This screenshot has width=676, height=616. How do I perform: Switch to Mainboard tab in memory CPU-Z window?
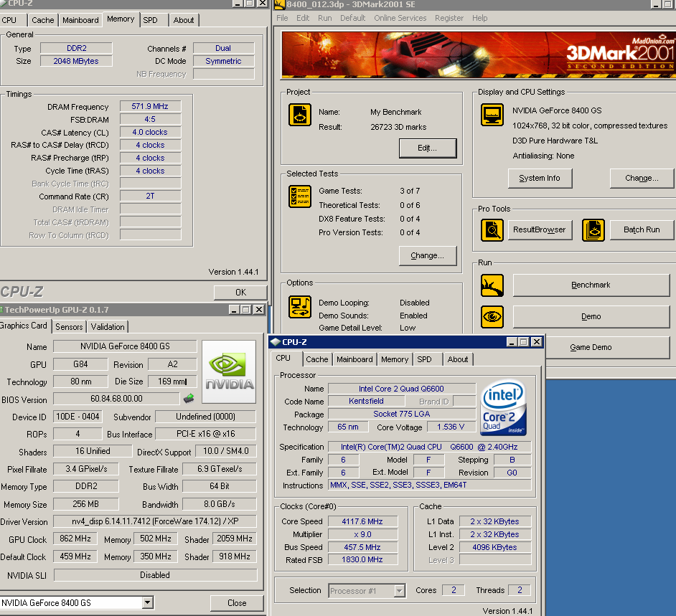[80, 20]
